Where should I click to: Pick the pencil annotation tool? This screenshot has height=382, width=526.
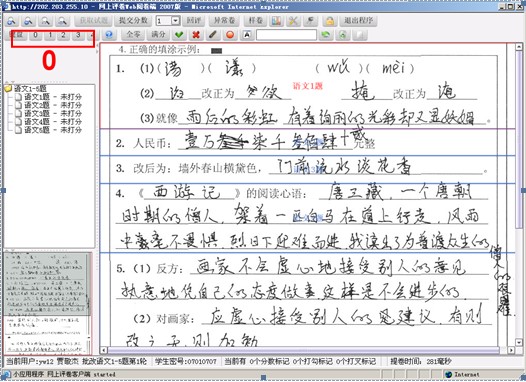pos(213,35)
